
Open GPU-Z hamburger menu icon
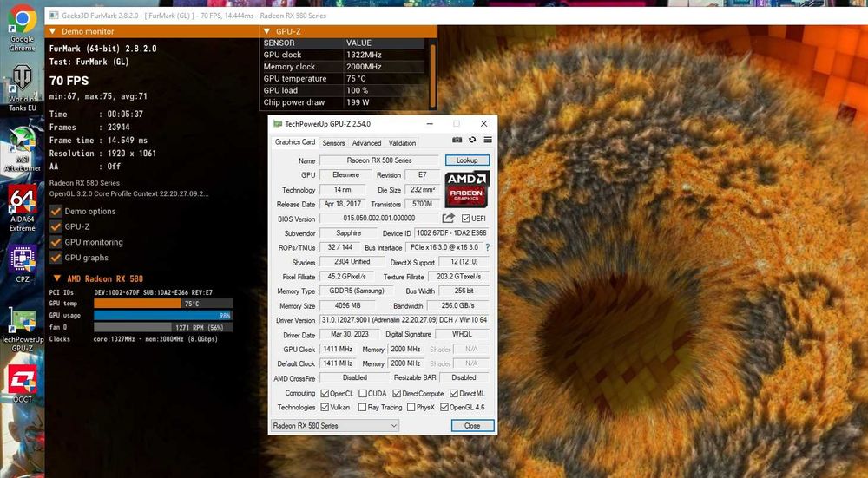click(x=488, y=140)
